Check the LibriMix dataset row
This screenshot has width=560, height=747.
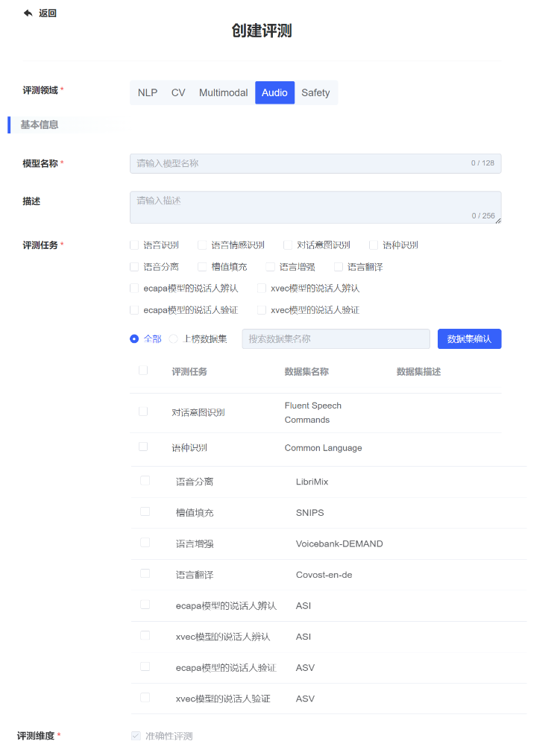[x=145, y=481]
